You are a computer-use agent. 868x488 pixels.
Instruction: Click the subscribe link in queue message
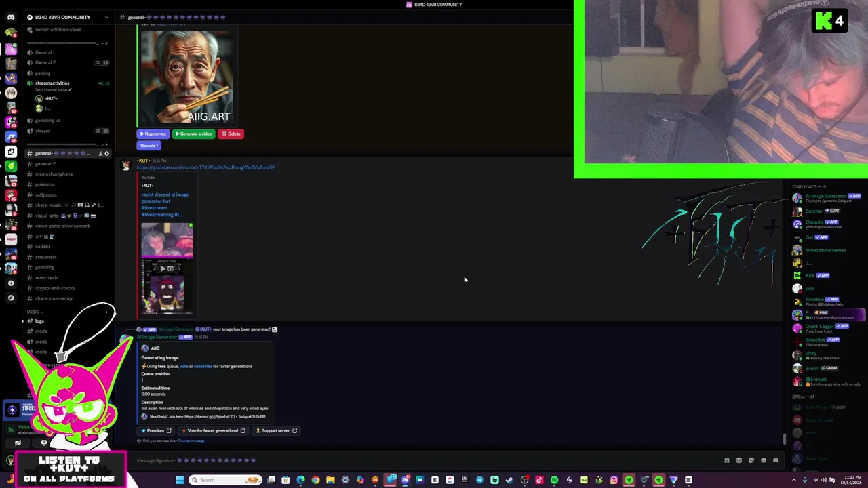203,366
